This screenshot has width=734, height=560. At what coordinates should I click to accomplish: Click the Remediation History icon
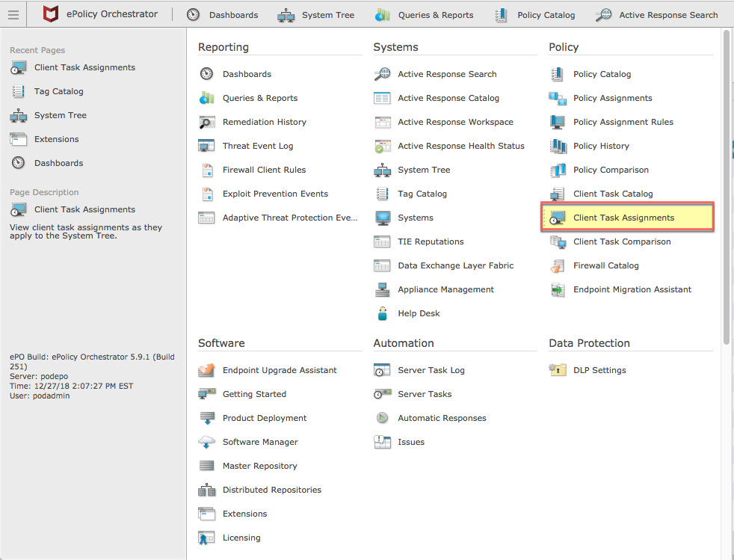point(206,122)
